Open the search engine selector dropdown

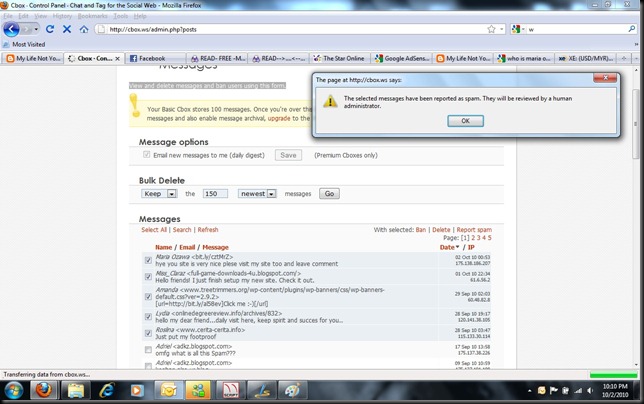pyautogui.click(x=518, y=29)
